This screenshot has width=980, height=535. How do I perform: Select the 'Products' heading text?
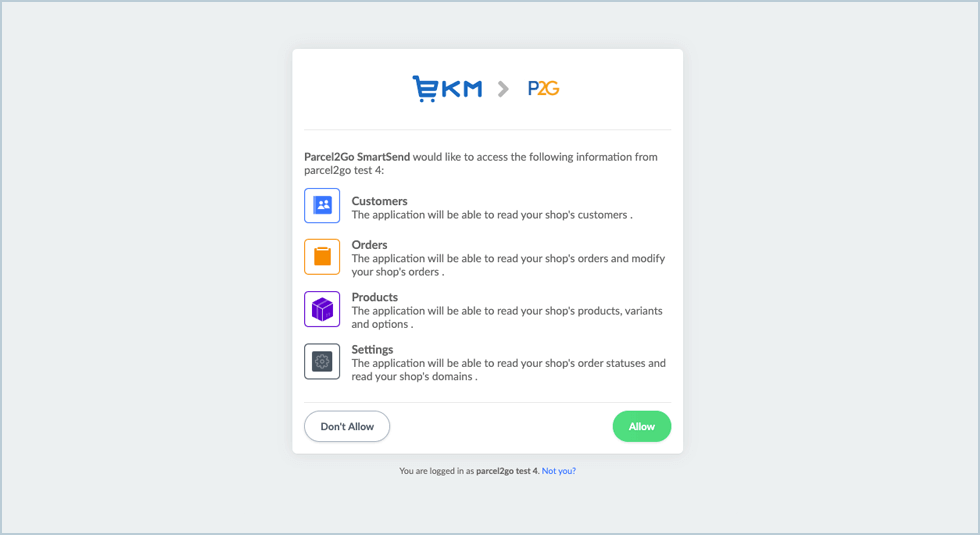click(x=374, y=298)
